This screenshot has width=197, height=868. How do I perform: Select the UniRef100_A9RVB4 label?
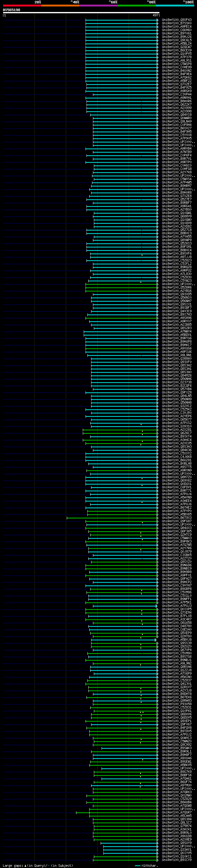click(177, 149)
